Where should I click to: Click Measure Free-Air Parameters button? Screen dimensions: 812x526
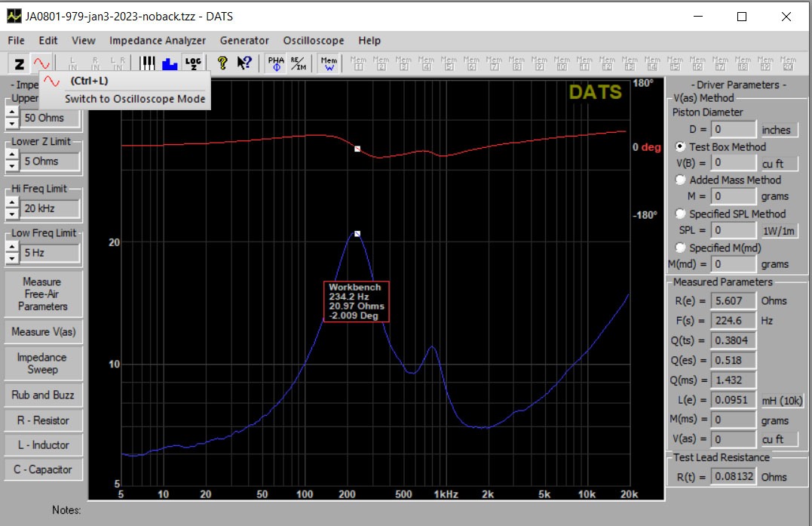pos(43,294)
